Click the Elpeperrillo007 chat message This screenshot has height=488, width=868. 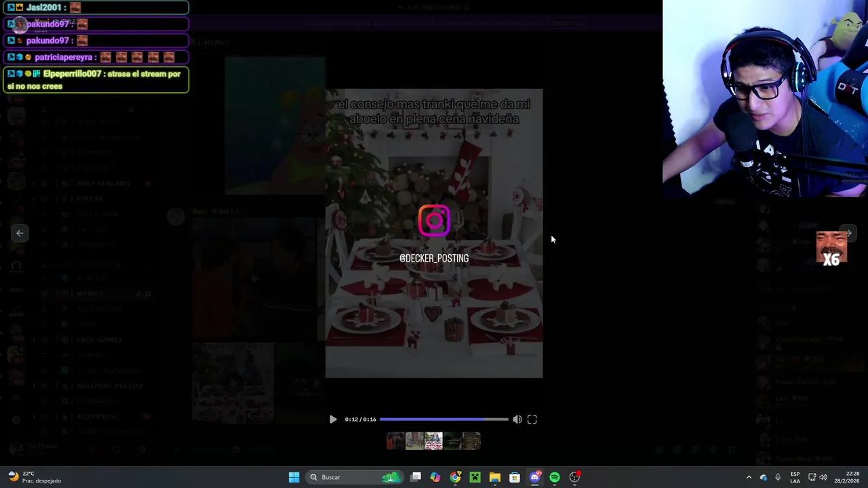96,80
